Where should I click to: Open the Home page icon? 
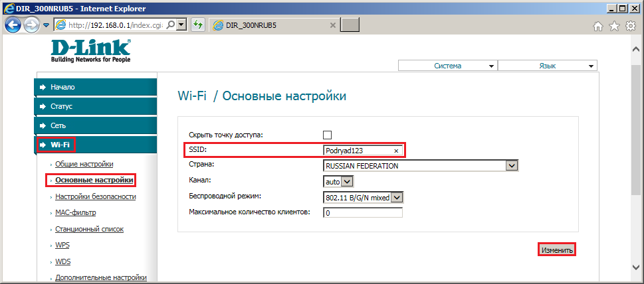click(598, 27)
